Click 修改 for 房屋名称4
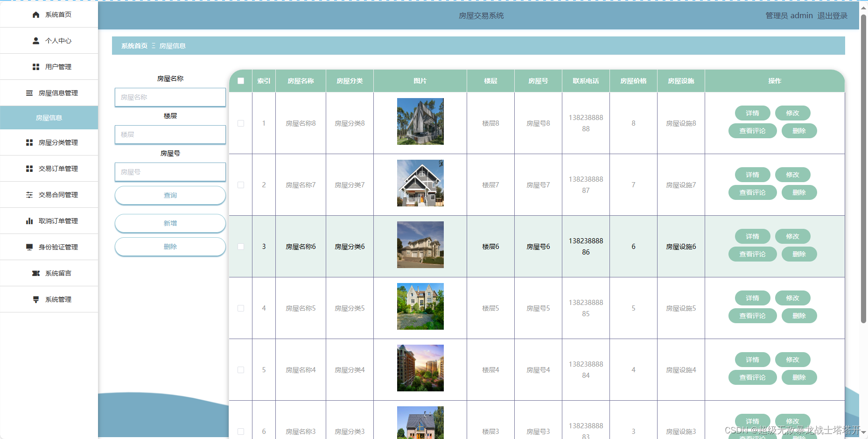The height and width of the screenshot is (439, 868). coord(792,360)
